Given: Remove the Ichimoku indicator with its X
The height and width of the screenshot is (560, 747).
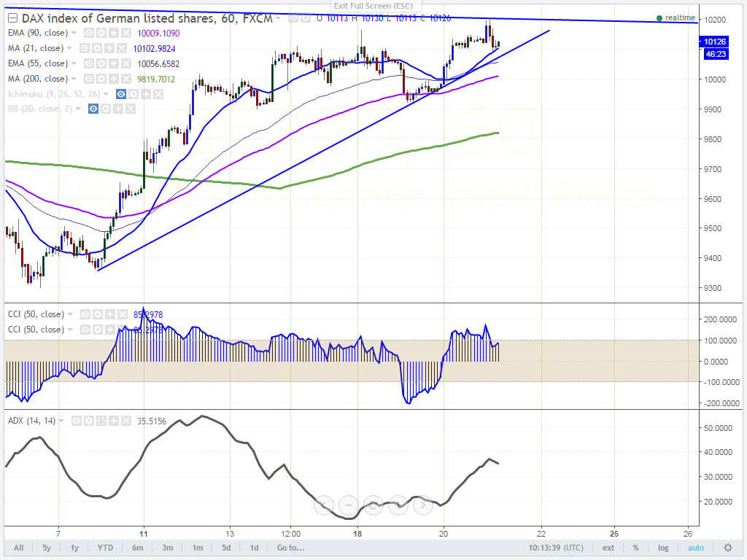Looking at the screenshot, I should [x=158, y=94].
